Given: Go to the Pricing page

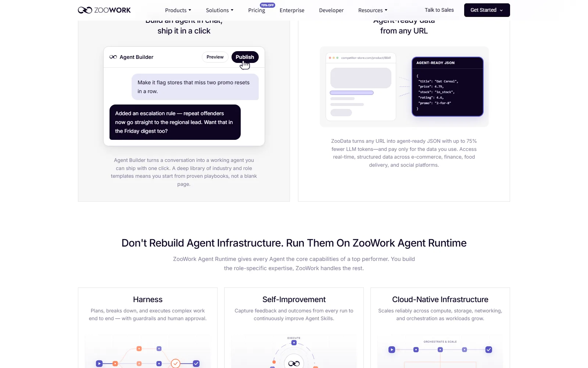Looking at the screenshot, I should pyautogui.click(x=257, y=10).
